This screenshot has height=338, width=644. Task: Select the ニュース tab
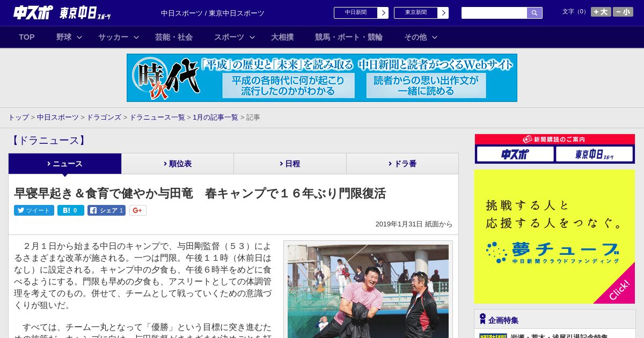pyautogui.click(x=65, y=164)
